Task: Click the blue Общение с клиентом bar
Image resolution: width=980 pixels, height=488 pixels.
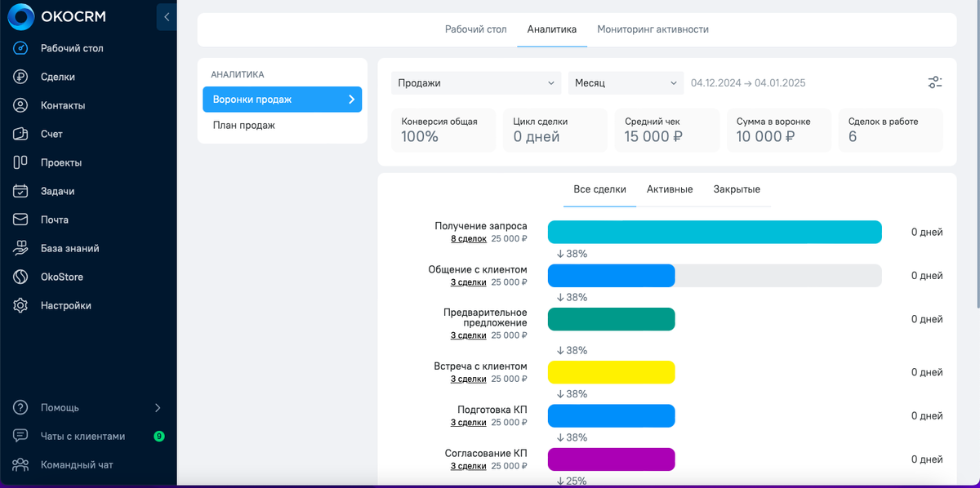Action: coord(611,276)
